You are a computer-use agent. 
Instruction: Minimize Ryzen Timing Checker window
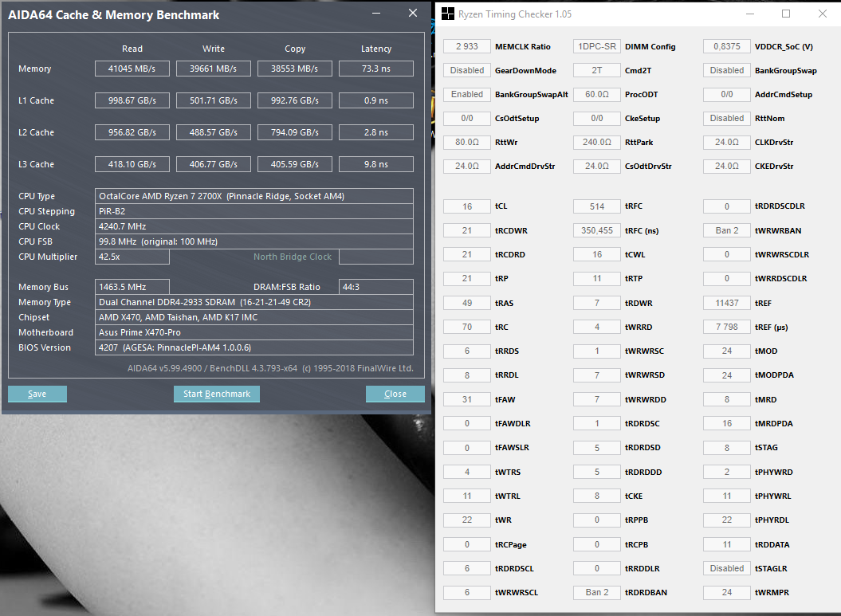(x=750, y=14)
